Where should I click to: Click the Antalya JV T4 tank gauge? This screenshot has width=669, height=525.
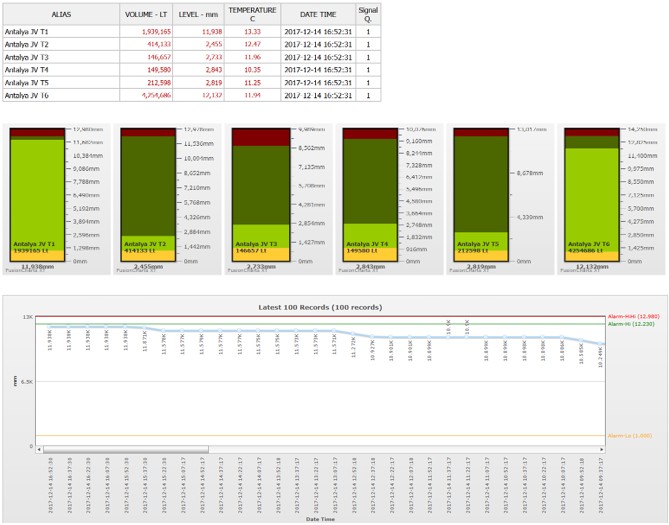click(x=372, y=195)
